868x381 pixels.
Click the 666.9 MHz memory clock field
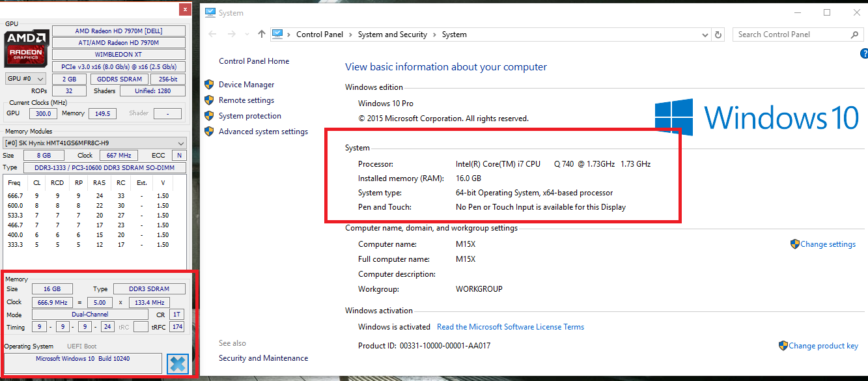coord(52,302)
